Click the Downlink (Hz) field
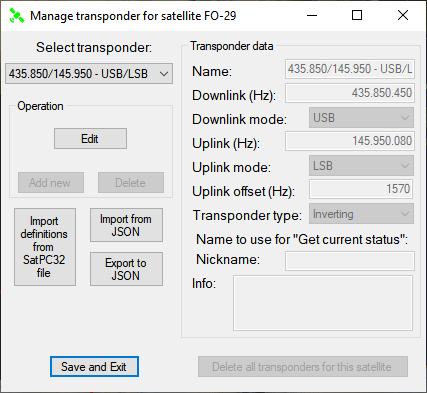This screenshot has width=427, height=393. [x=350, y=93]
